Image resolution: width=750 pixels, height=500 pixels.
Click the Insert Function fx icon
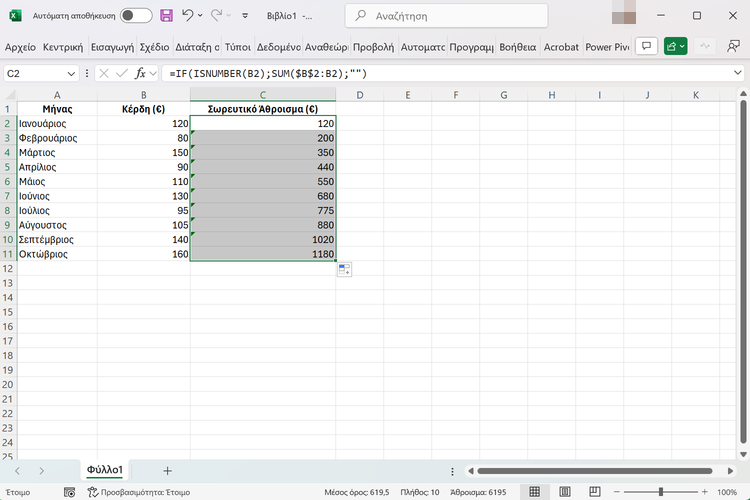tap(140, 73)
